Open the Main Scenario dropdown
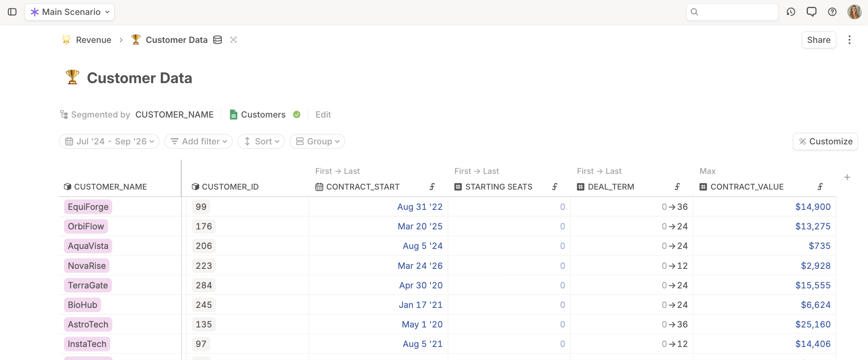This screenshot has height=360, width=868. tap(70, 12)
